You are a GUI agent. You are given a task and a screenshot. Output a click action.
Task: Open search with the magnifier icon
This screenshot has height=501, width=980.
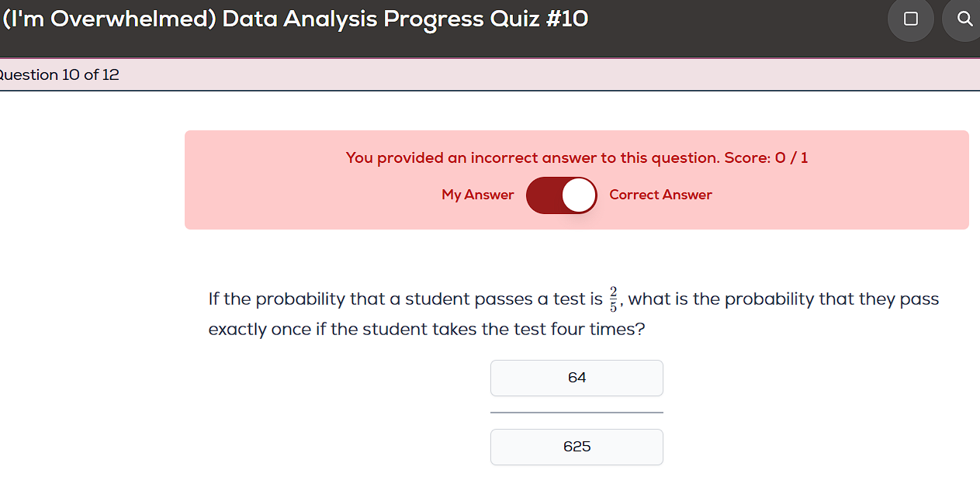964,19
